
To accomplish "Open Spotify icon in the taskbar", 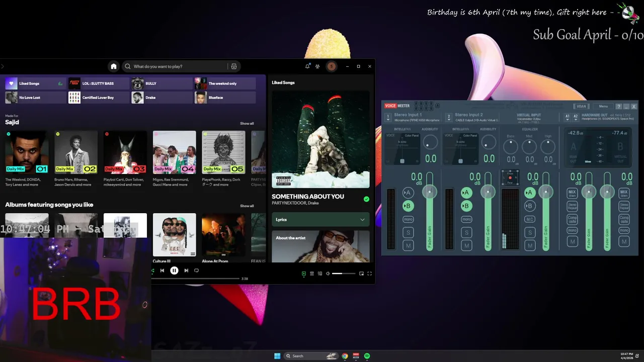I will click(x=367, y=356).
